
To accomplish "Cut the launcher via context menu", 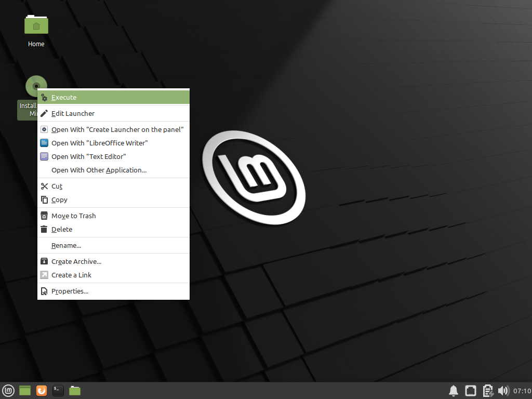I will pos(113,187).
